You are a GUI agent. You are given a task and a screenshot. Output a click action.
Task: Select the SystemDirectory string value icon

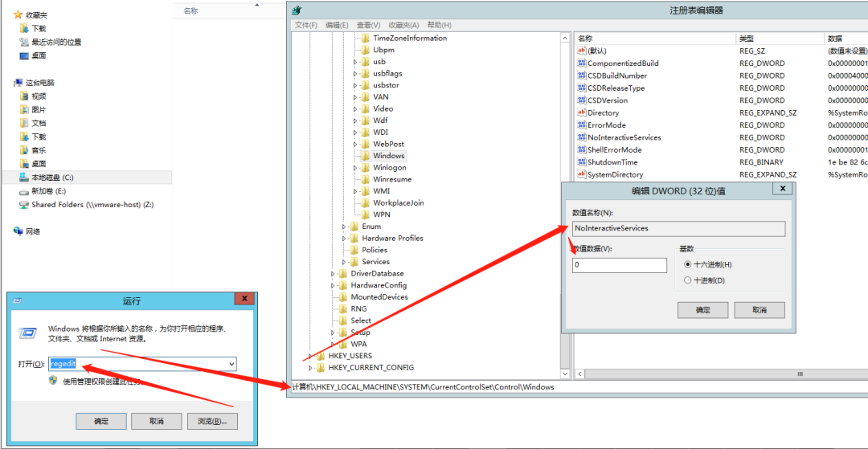pos(582,175)
